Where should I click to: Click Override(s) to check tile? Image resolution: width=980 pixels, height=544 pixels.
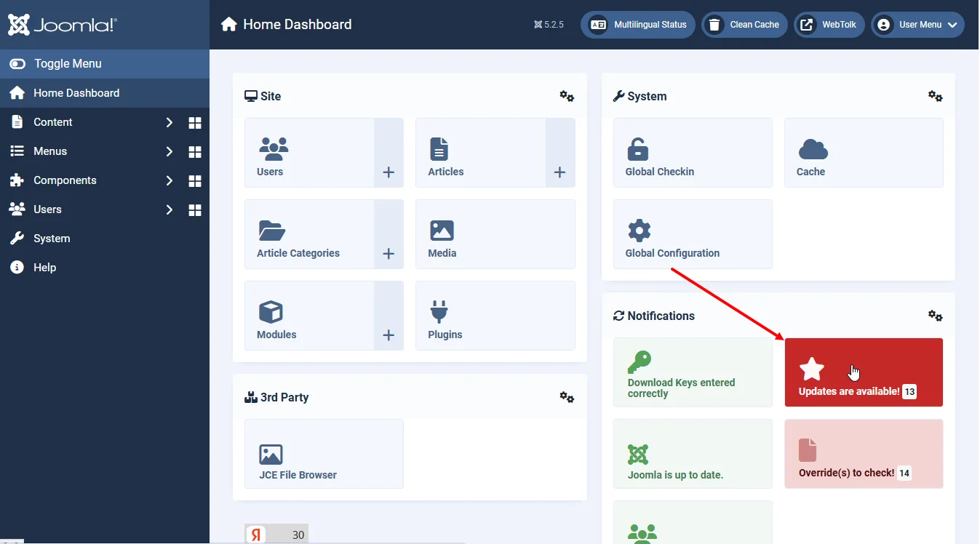coord(864,454)
